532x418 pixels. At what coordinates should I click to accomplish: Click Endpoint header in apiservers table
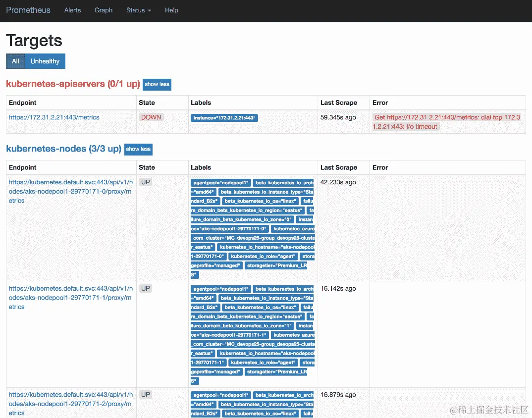(x=22, y=103)
